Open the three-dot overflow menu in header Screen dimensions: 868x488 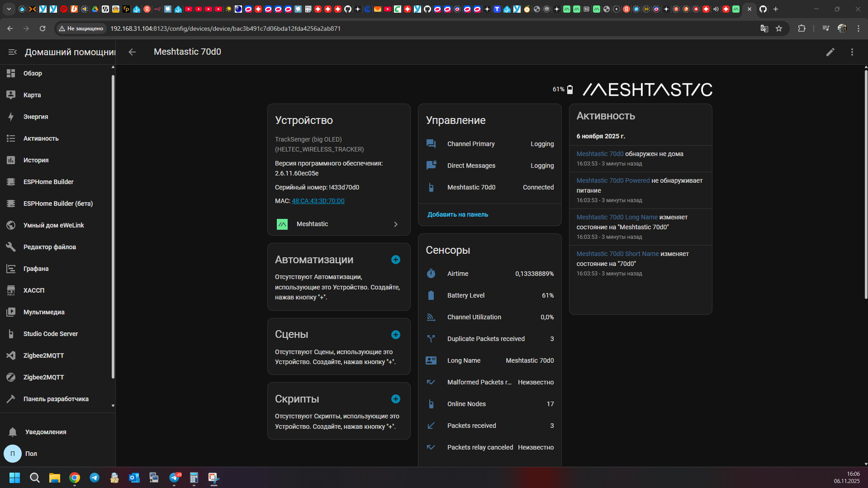pyautogui.click(x=852, y=52)
